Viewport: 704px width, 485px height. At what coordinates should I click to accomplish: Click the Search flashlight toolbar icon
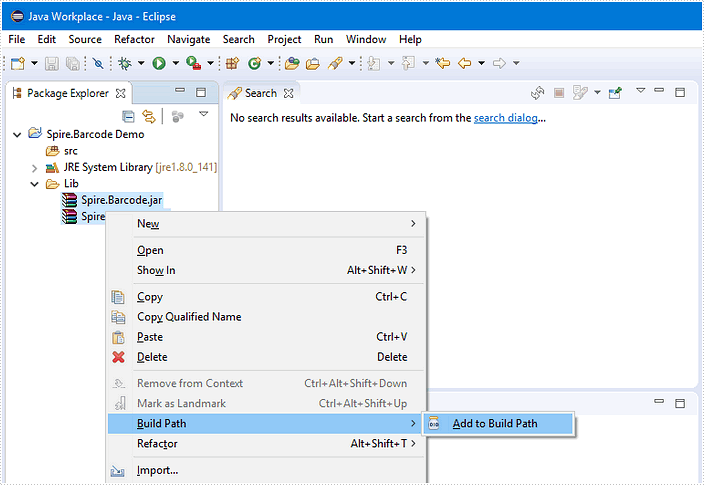(335, 63)
